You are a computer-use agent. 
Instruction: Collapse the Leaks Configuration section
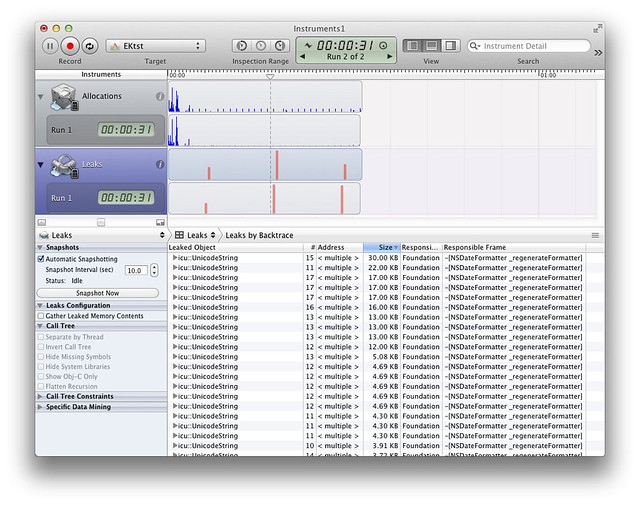tap(40, 305)
